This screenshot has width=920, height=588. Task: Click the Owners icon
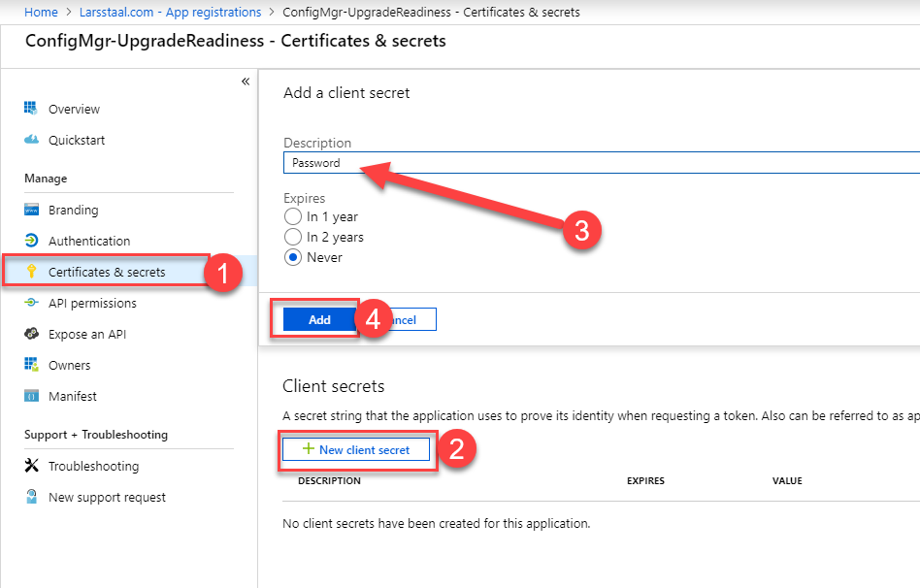(x=31, y=365)
